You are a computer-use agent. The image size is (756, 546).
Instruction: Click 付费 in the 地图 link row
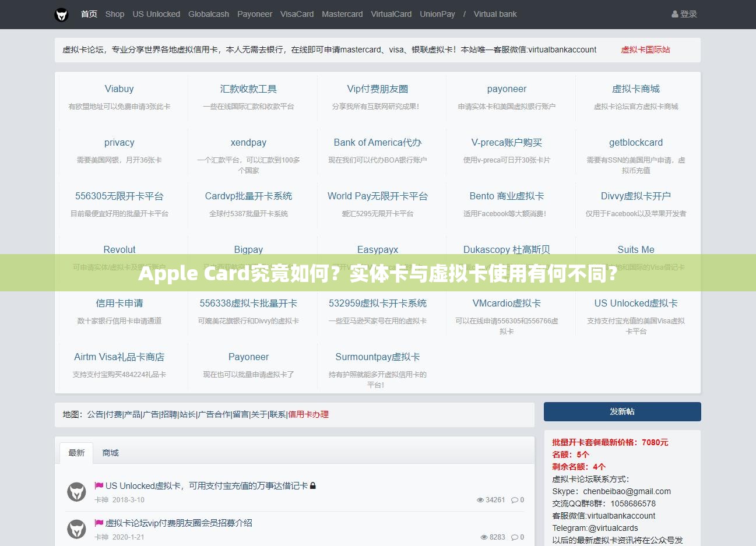point(114,414)
